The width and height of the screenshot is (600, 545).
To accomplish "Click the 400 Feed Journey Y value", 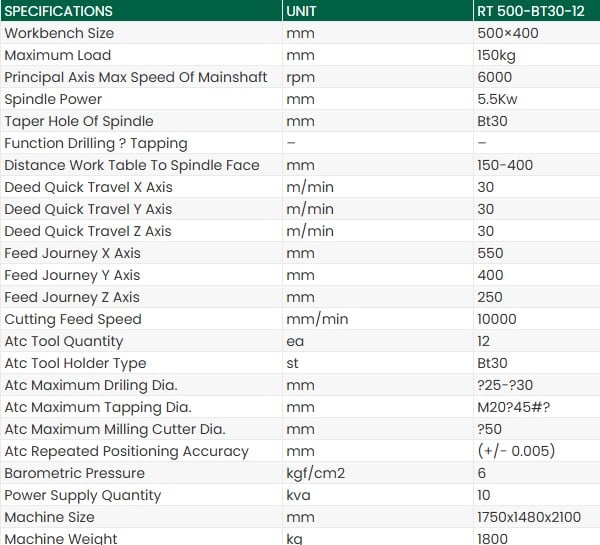I will point(490,275).
